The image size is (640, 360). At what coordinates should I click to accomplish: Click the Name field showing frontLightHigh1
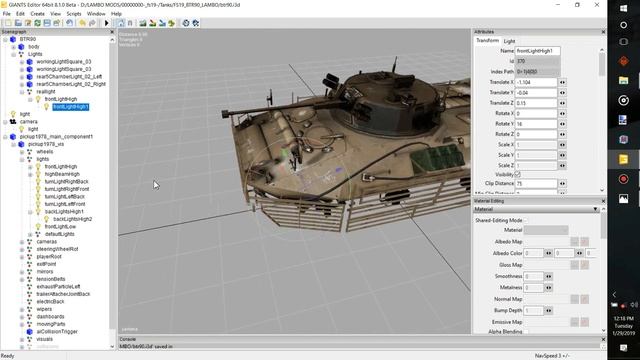538,51
